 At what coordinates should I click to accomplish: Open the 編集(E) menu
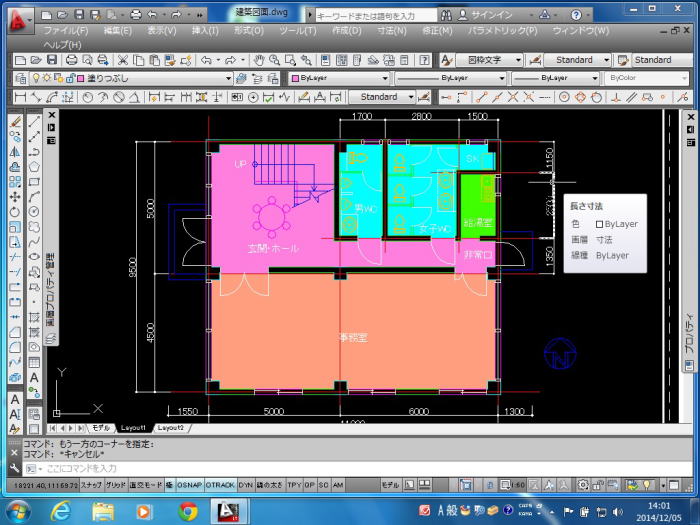click(x=117, y=31)
